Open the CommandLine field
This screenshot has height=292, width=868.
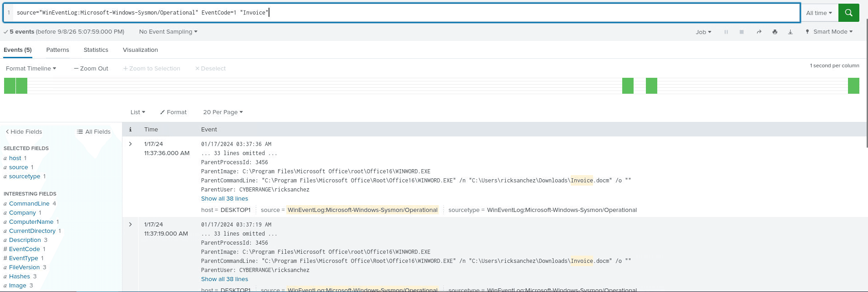coord(29,204)
